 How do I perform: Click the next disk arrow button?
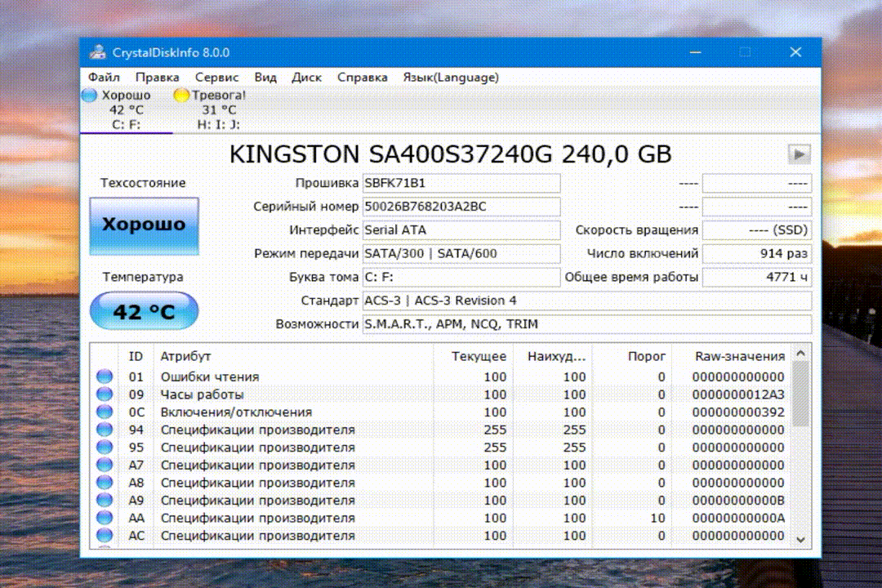point(799,154)
